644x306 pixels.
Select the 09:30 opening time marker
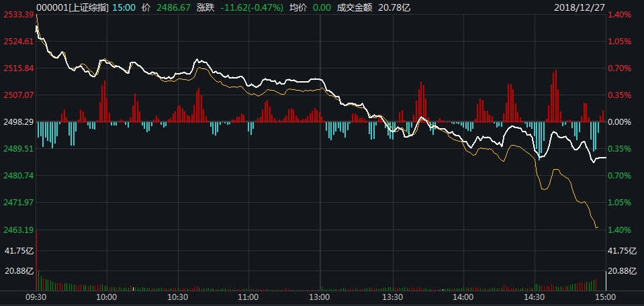[x=36, y=297]
